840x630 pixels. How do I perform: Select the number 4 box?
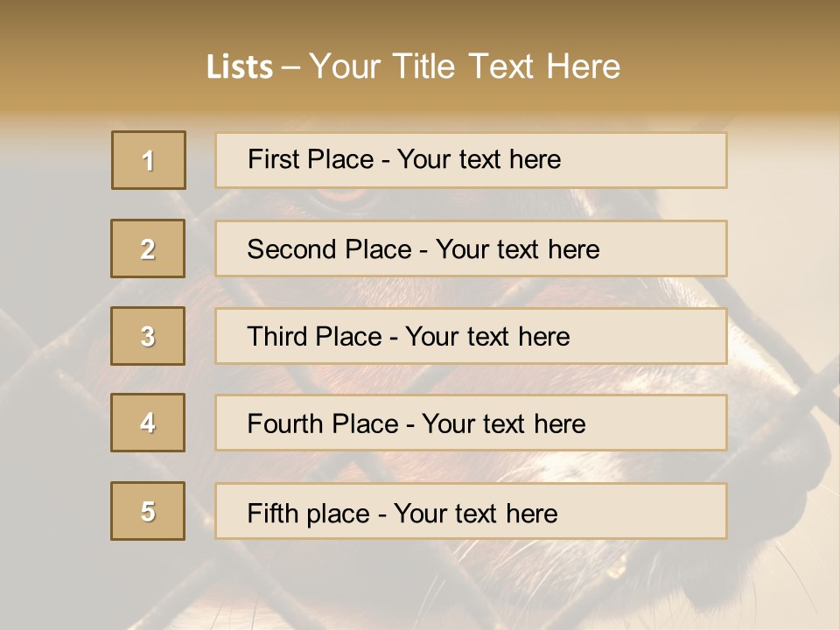click(149, 423)
